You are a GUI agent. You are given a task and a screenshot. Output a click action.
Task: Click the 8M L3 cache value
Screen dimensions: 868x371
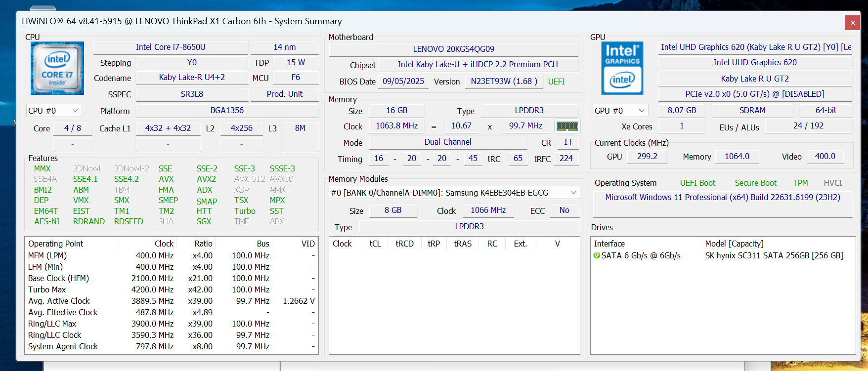point(300,128)
